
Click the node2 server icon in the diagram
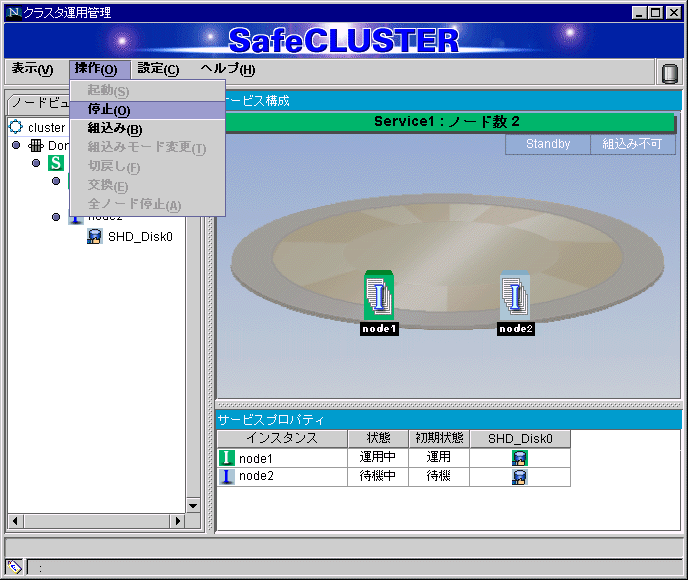click(515, 296)
